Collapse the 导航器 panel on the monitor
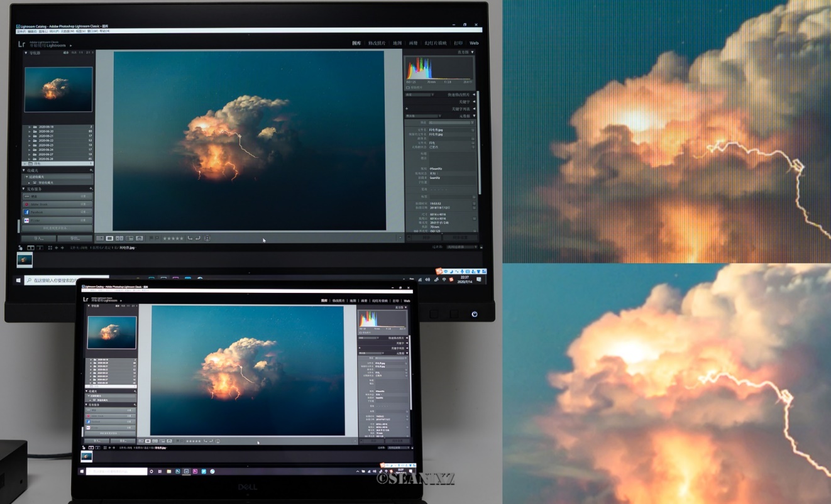831x504 pixels. 26,53
